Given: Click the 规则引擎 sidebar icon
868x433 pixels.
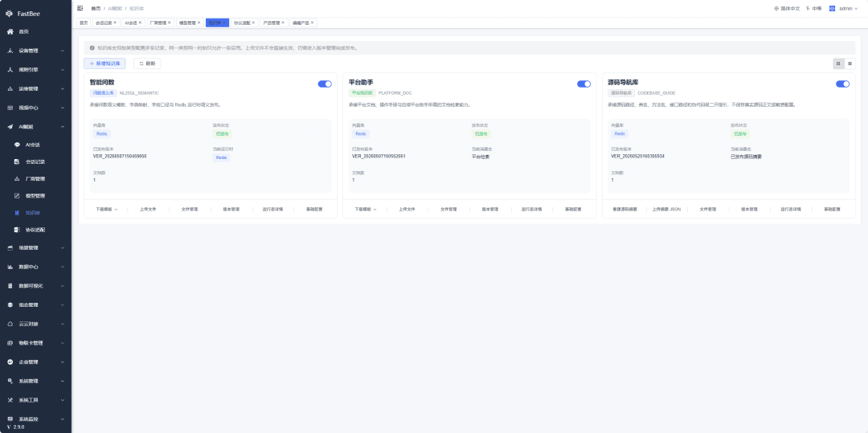Looking at the screenshot, I should (x=10, y=70).
